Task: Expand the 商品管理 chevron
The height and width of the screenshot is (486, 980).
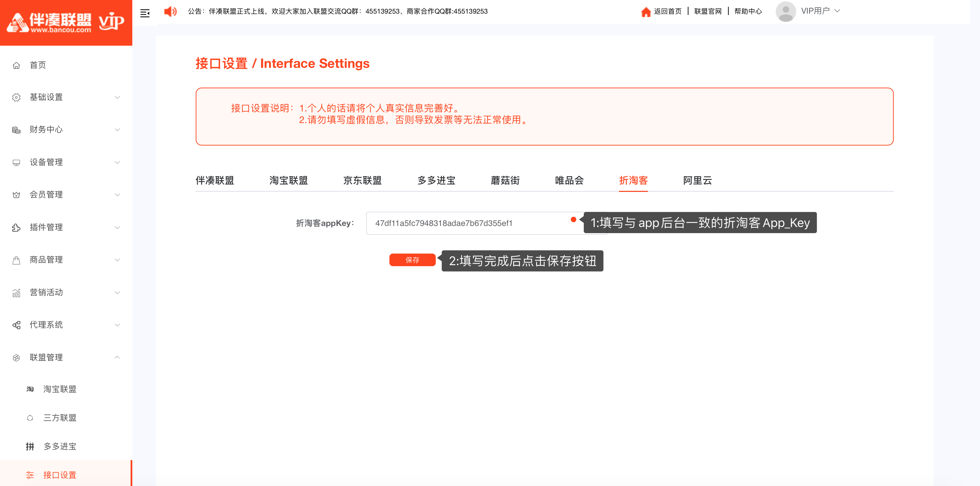Action: (x=117, y=260)
